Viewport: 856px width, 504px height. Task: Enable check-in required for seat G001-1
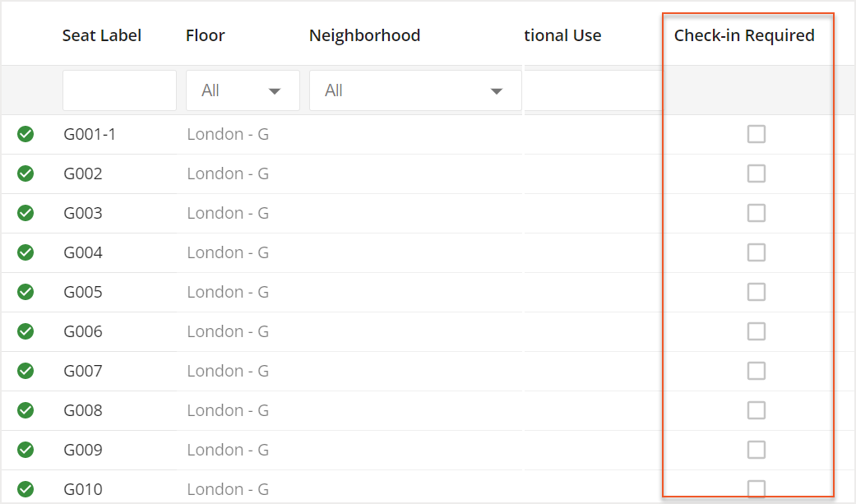(757, 133)
